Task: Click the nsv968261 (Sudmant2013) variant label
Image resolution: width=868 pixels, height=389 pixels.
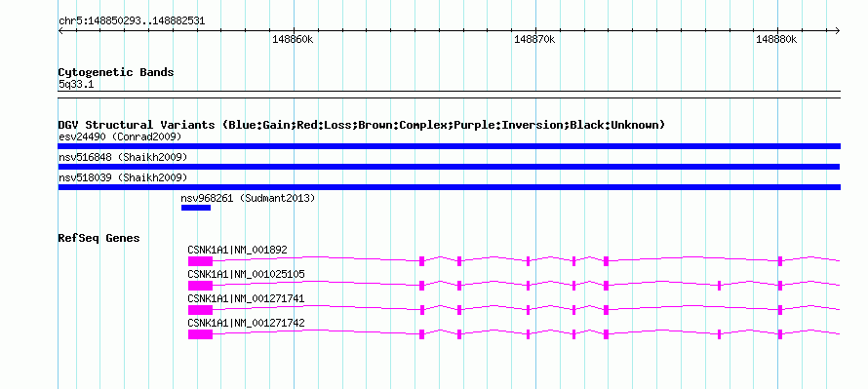Action: (248, 198)
